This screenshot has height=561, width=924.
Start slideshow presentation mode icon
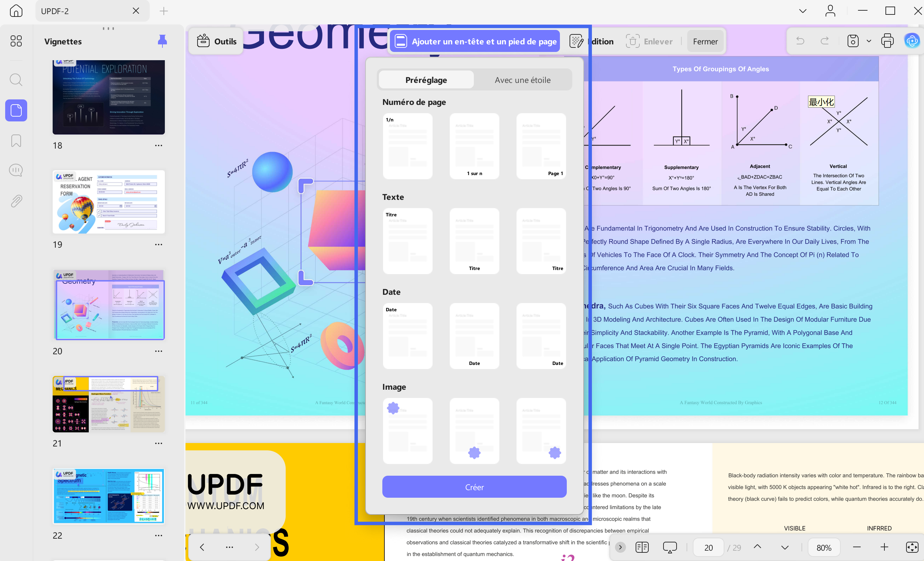click(670, 547)
